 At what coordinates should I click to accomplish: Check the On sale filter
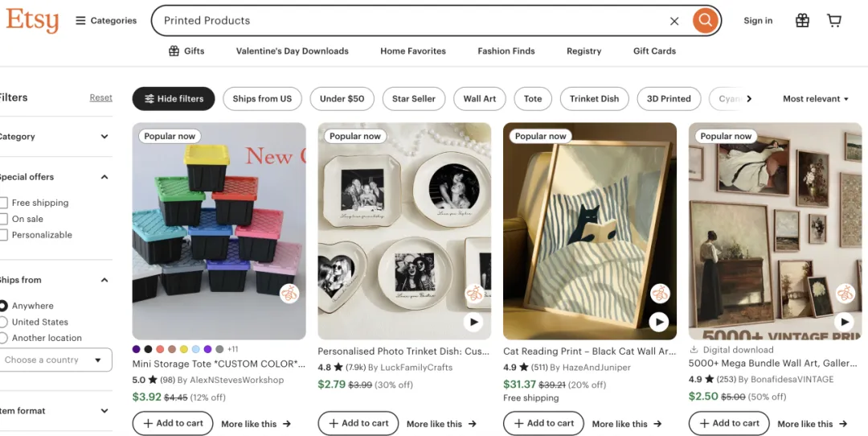[4, 219]
